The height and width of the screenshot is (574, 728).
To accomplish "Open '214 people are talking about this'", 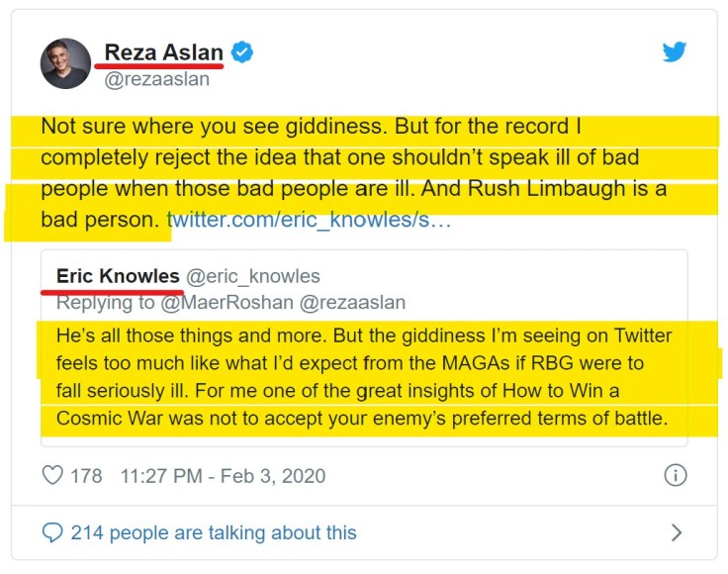I will point(213,532).
